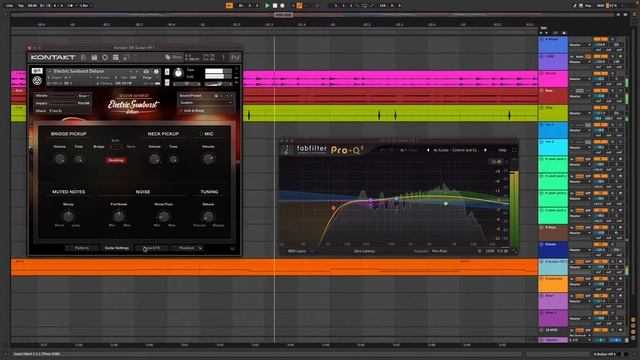Switch to the Patterns tab in Kontakt
This screenshot has height=360, width=640.
pyautogui.click(x=82, y=248)
